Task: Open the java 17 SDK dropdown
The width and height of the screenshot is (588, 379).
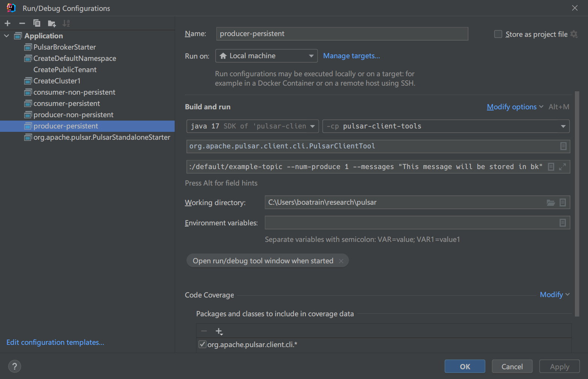Action: (x=313, y=126)
